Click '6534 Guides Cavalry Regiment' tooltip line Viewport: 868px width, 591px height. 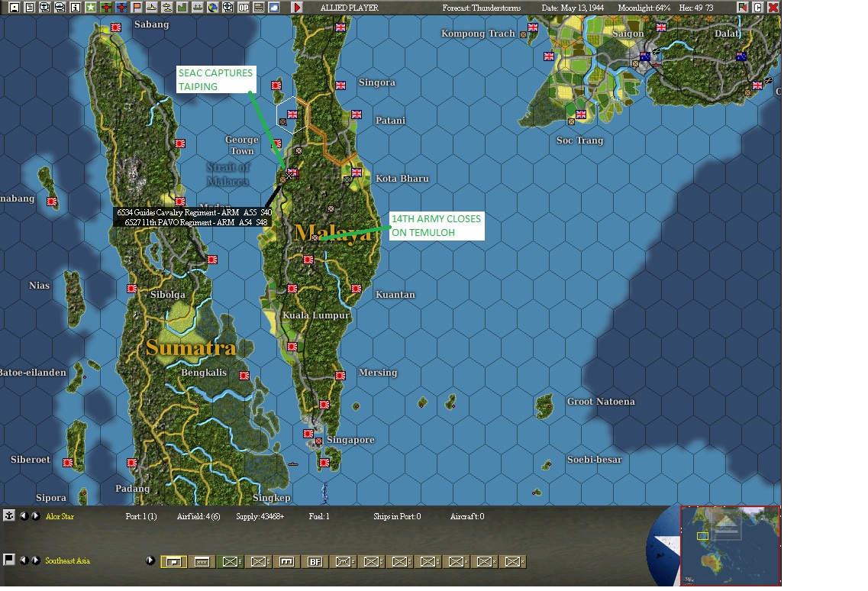pyautogui.click(x=195, y=212)
